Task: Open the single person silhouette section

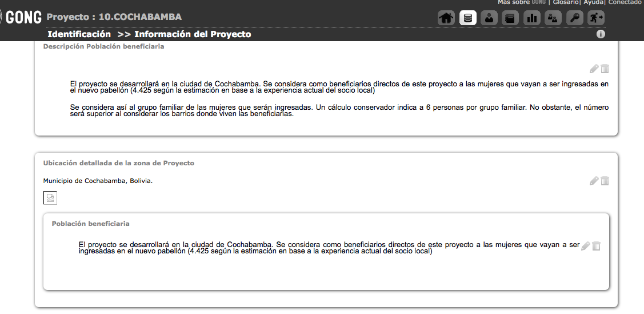Action: point(489,18)
